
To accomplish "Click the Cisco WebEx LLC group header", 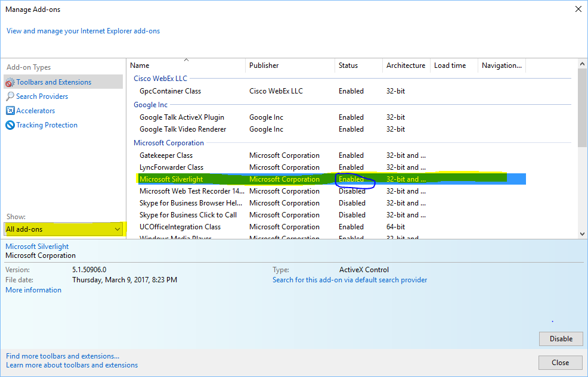I will [160, 79].
